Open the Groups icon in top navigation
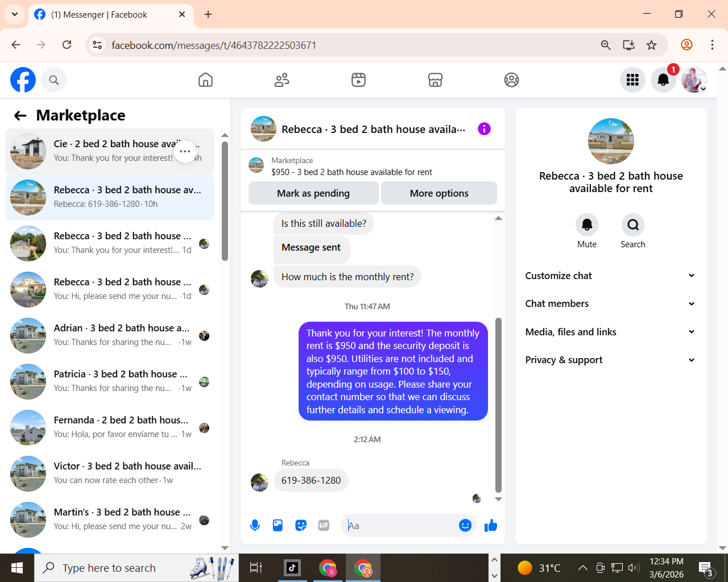Viewport: 728px width, 582px height. tap(511, 80)
